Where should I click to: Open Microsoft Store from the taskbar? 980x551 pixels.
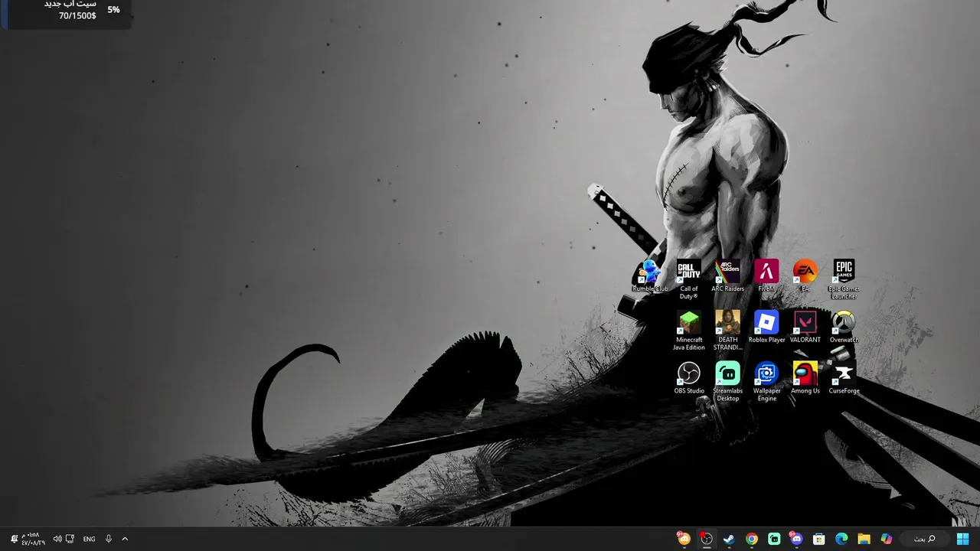click(818, 539)
